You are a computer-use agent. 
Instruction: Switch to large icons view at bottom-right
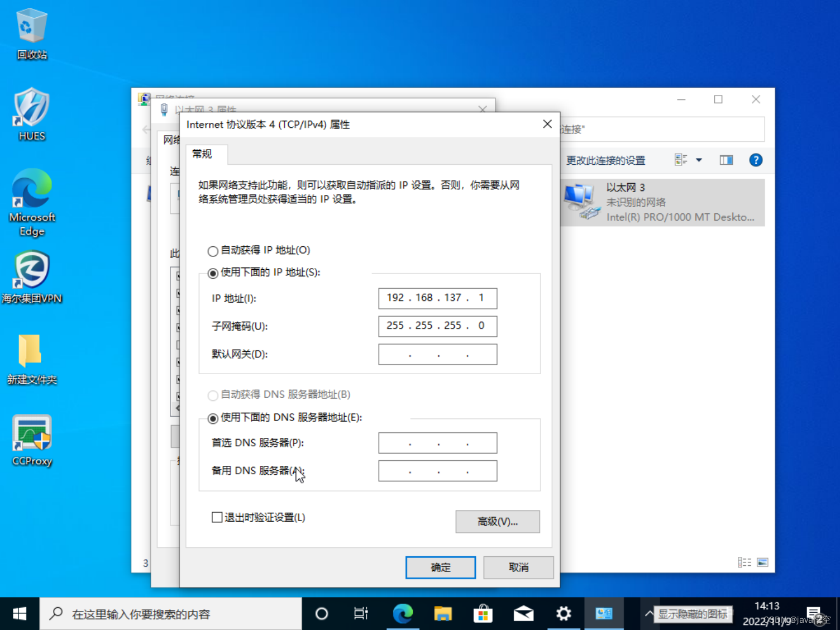click(x=762, y=562)
